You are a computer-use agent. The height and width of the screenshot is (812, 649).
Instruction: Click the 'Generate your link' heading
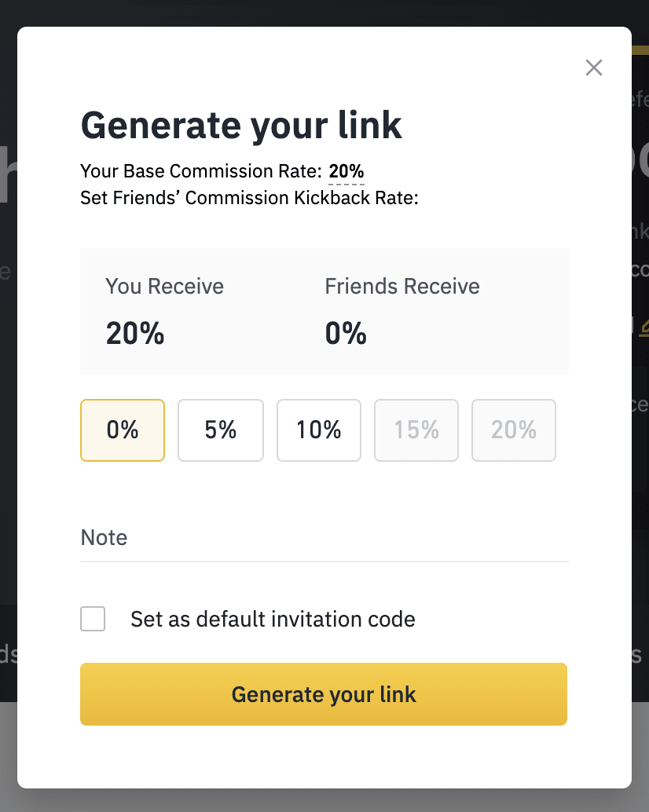[241, 126]
